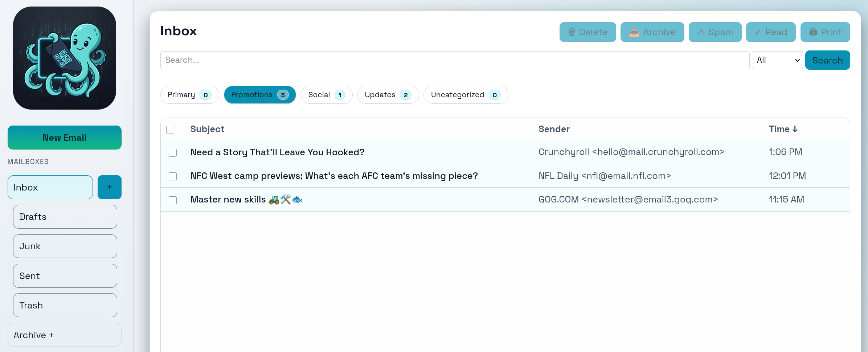Toggle Time column sort arrow
868x352 pixels.
click(x=795, y=129)
